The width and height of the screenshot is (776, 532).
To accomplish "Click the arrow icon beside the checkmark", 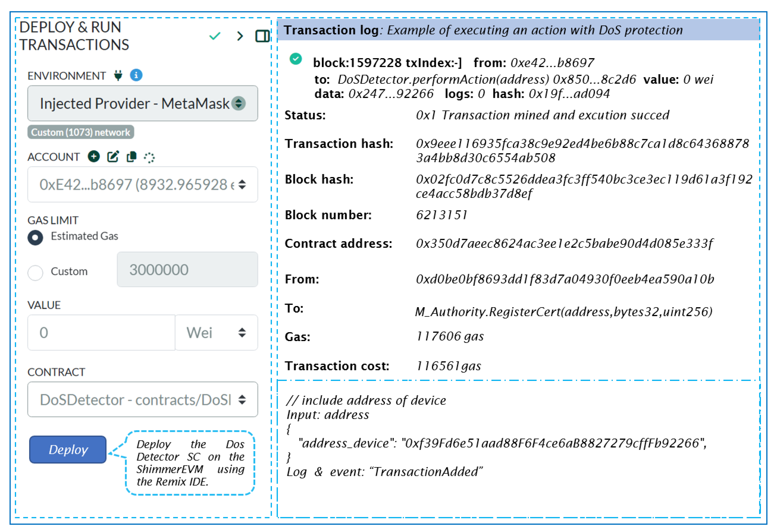I will [239, 36].
